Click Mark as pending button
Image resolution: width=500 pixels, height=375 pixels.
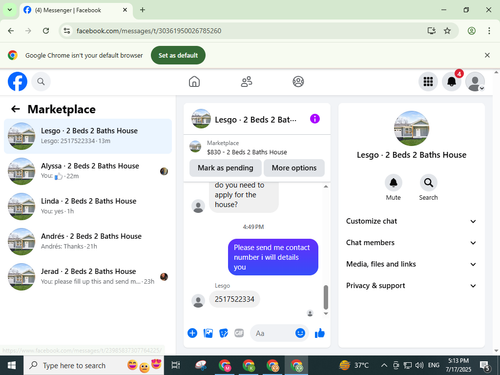tap(225, 168)
